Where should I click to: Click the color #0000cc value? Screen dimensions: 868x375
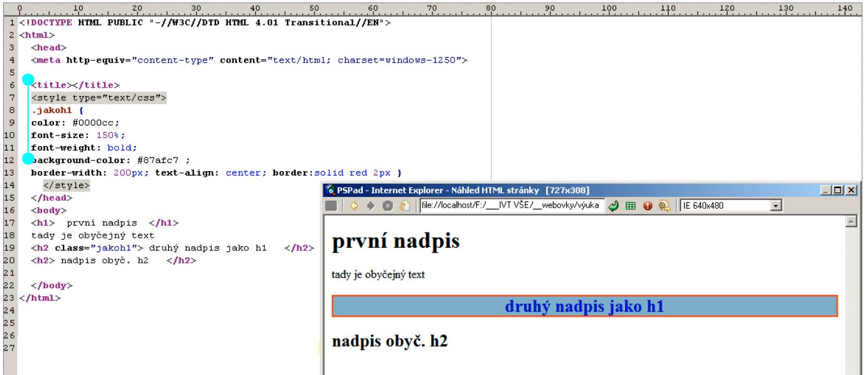coord(93,122)
